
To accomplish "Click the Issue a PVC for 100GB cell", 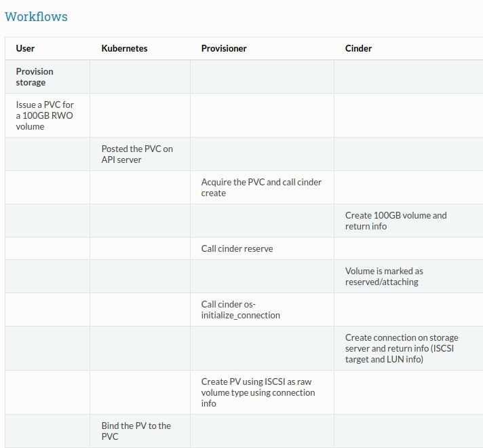I will click(45, 115).
